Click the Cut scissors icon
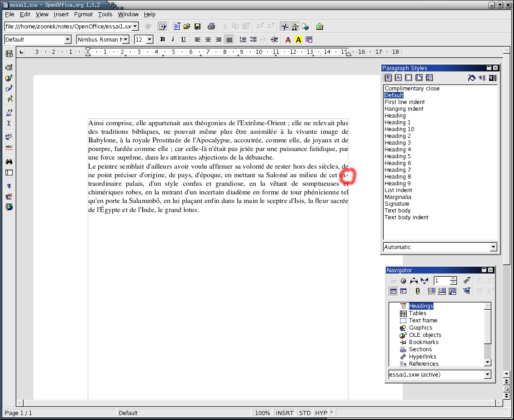The height and width of the screenshot is (420, 514). 225,27
